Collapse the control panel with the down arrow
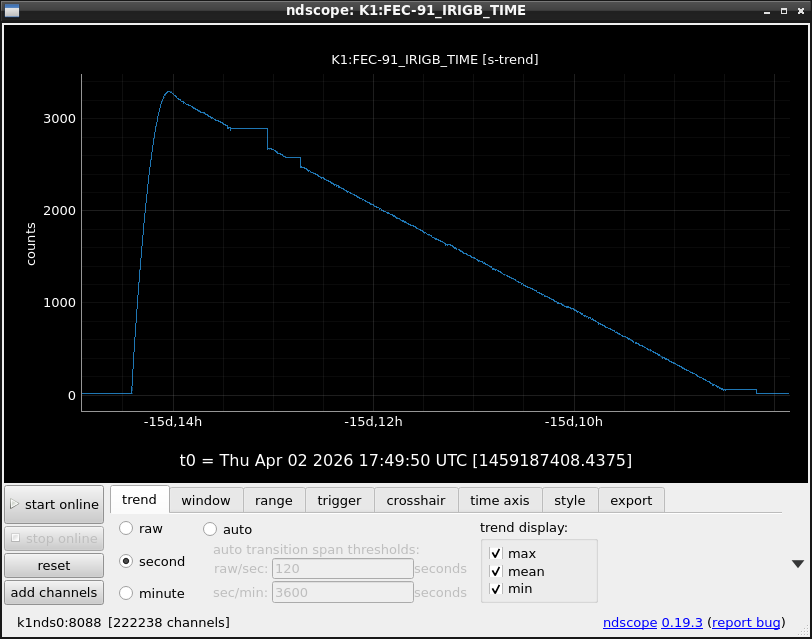The width and height of the screenshot is (812, 639). (x=796, y=564)
